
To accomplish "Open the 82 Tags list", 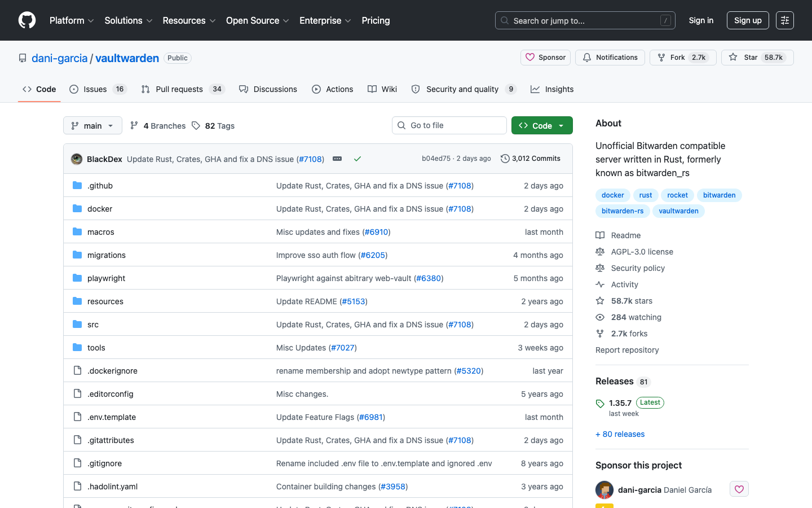I will [x=213, y=126].
